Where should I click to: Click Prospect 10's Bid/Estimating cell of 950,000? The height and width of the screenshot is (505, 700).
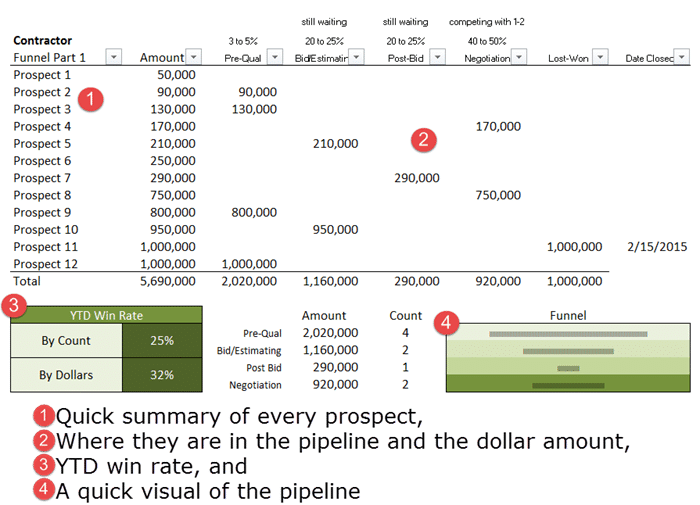(x=335, y=230)
